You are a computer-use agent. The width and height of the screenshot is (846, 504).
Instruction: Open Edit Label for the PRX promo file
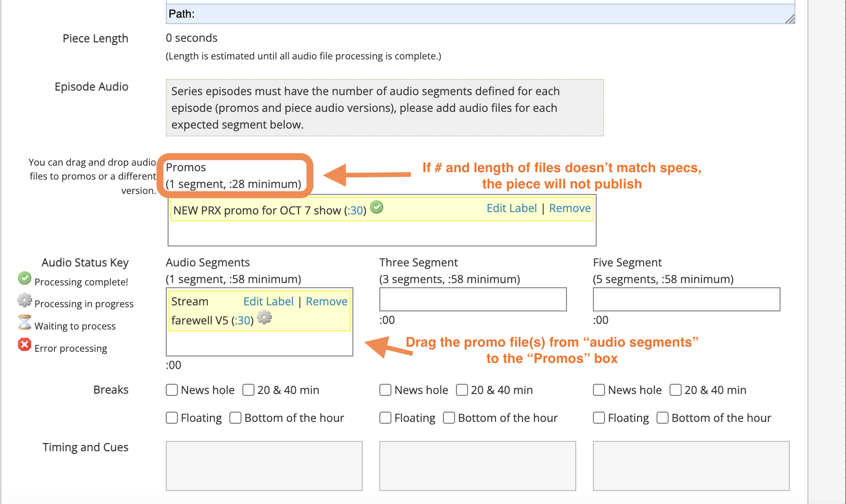coord(512,208)
